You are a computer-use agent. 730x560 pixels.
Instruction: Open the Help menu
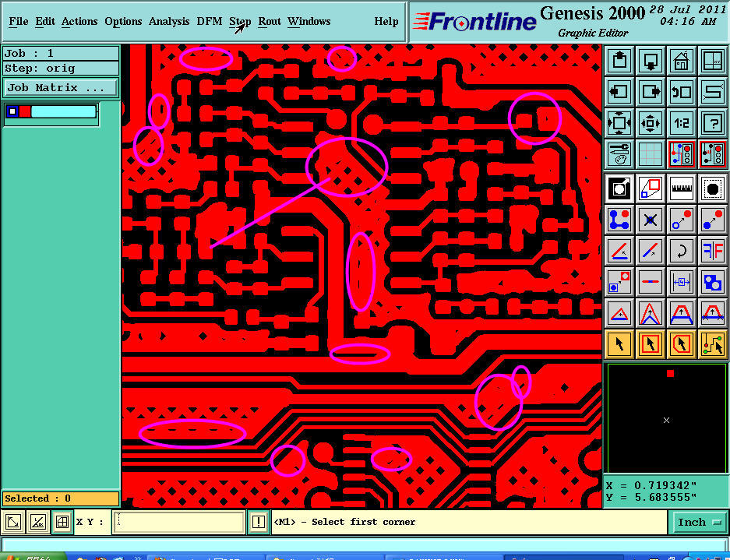pos(386,21)
